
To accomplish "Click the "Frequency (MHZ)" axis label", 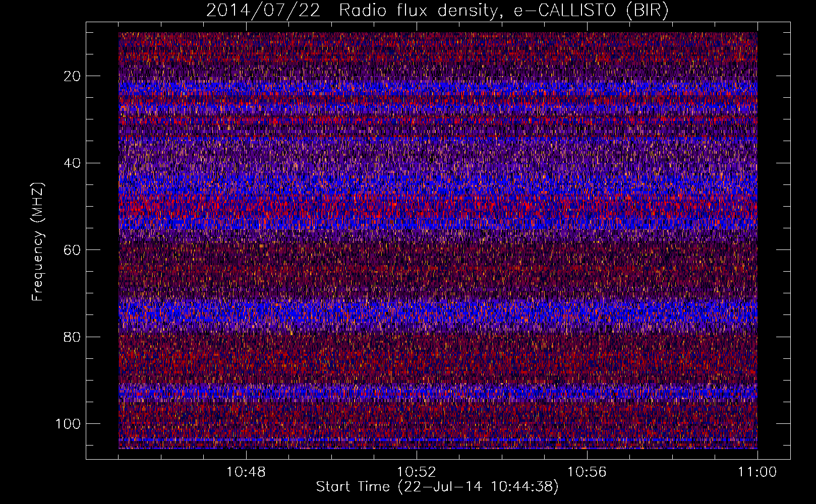I will tap(38, 241).
